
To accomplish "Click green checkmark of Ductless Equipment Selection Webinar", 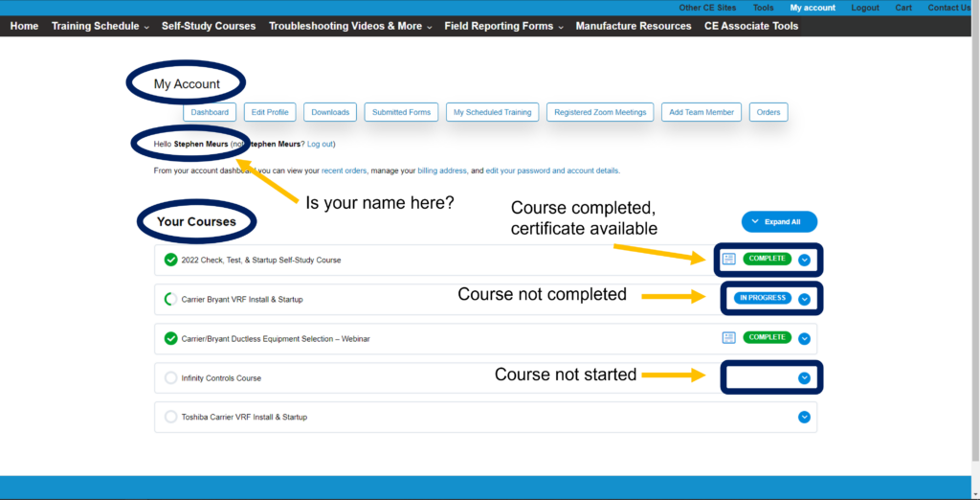I will (170, 338).
